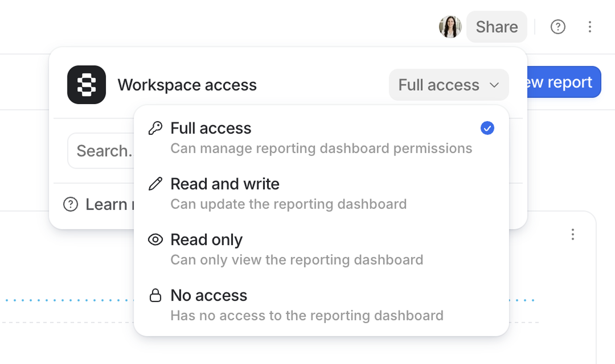Select the No access permission option
This screenshot has width=615, height=364.
[209, 296]
